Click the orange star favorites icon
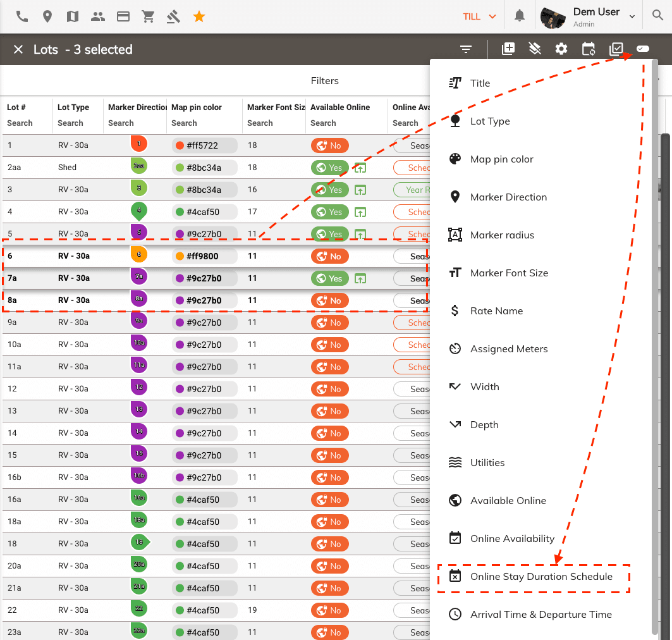This screenshot has height=640, width=672. tap(199, 16)
